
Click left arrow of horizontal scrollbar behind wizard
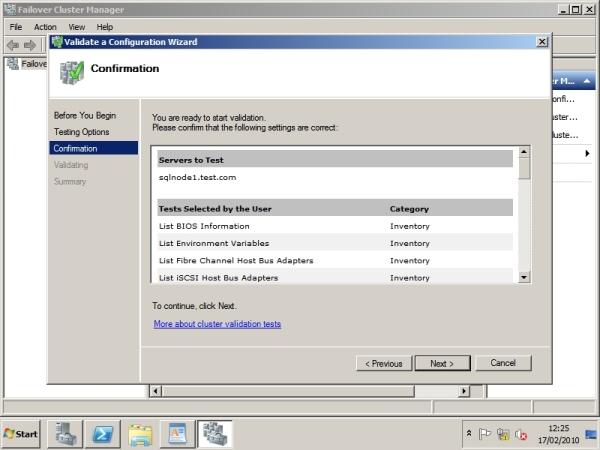coord(155,391)
